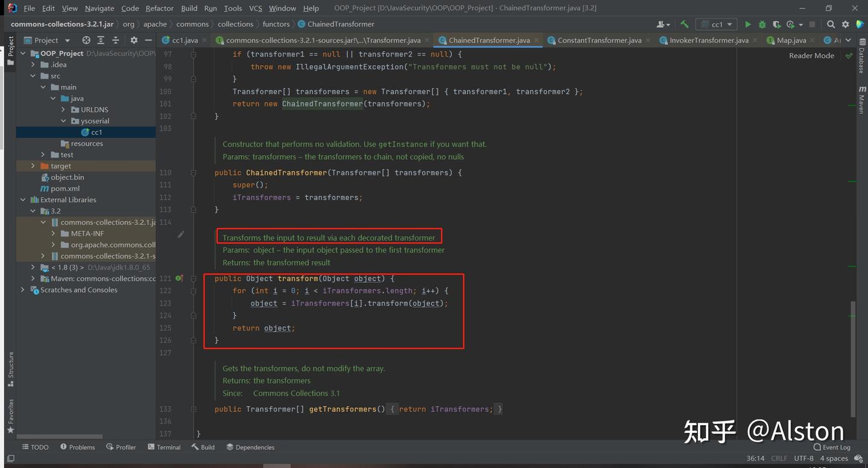868x468 pixels.
Task: Open the dropdown arrow next to the profiler run icon
Action: (x=800, y=25)
